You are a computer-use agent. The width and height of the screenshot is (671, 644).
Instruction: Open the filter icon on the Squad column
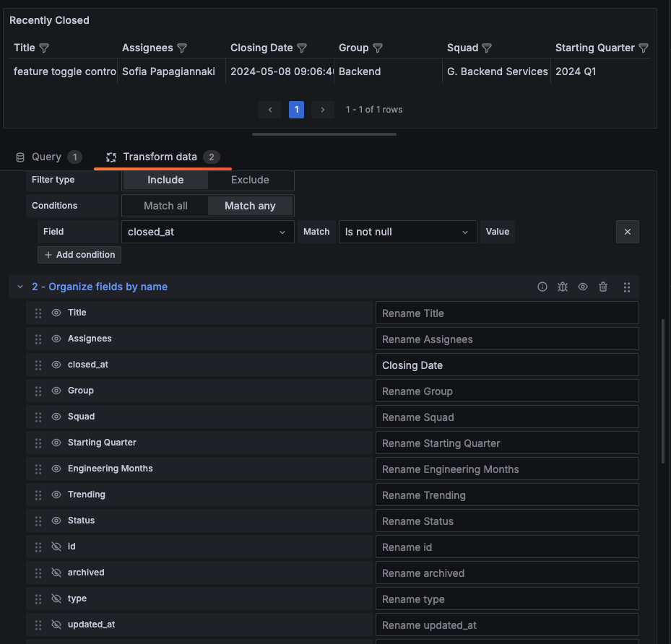[487, 48]
